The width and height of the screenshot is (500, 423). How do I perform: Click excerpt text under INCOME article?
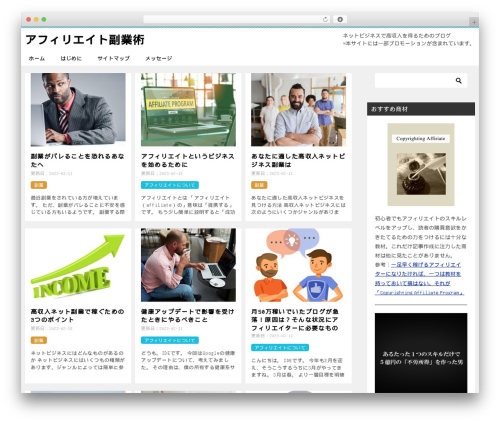click(x=78, y=360)
